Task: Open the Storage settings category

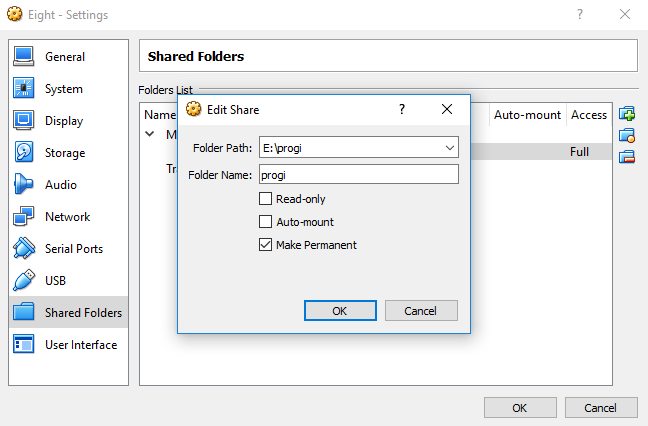Action: 68,153
